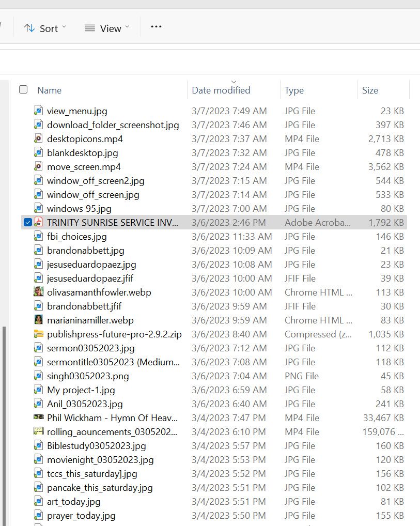The width and height of the screenshot is (420, 526).
Task: Click the window_off_screen.jpg file icon
Action: [39, 194]
